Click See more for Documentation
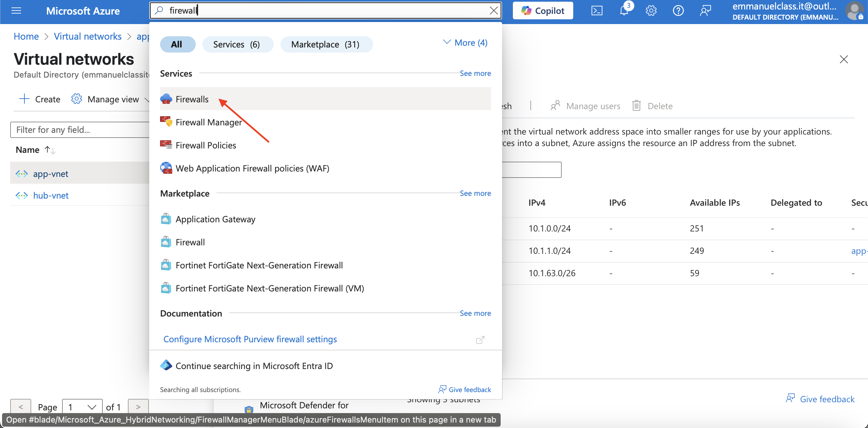 pos(475,313)
